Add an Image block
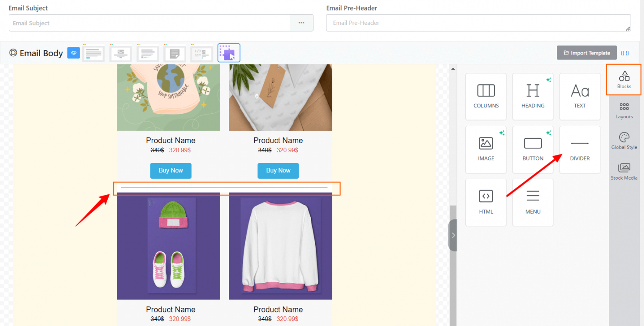 tap(486, 149)
